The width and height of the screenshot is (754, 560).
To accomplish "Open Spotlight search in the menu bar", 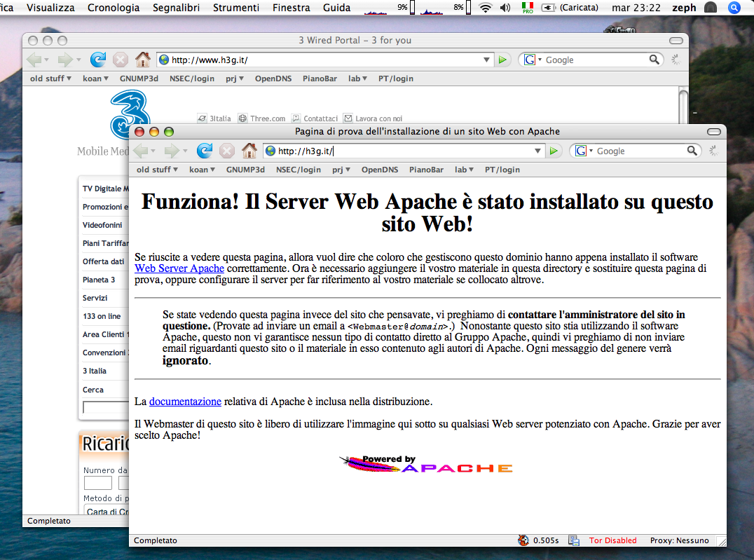I will click(x=734, y=8).
